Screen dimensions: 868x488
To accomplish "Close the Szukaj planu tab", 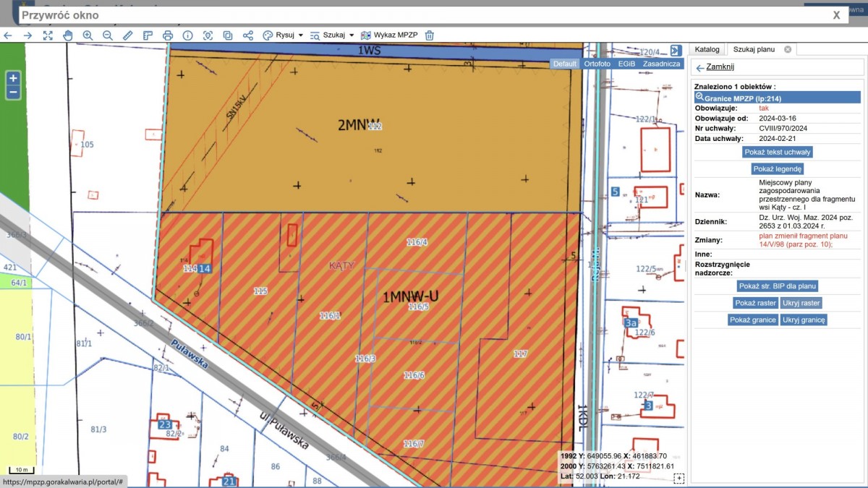I will tap(788, 49).
